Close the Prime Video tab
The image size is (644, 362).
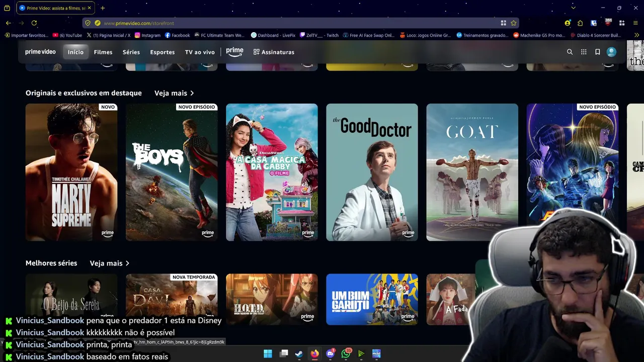click(x=89, y=8)
